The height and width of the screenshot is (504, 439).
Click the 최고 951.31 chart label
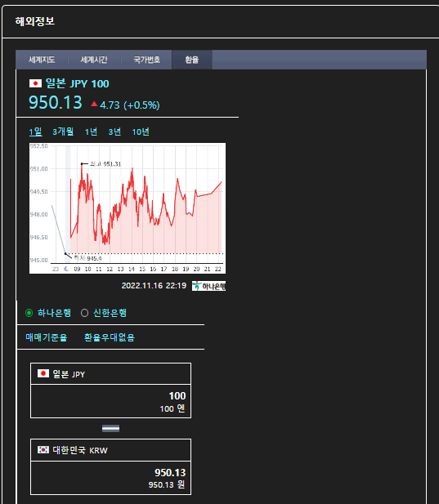tap(105, 164)
